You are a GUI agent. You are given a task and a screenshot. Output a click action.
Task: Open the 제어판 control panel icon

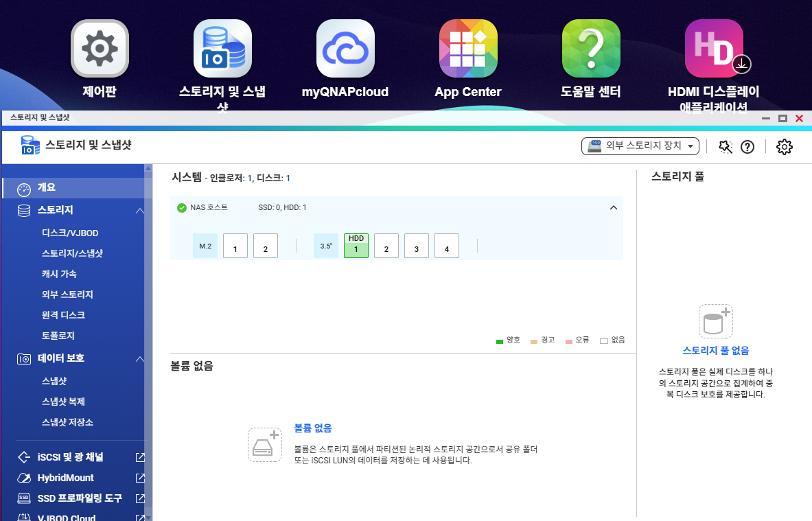(100, 49)
